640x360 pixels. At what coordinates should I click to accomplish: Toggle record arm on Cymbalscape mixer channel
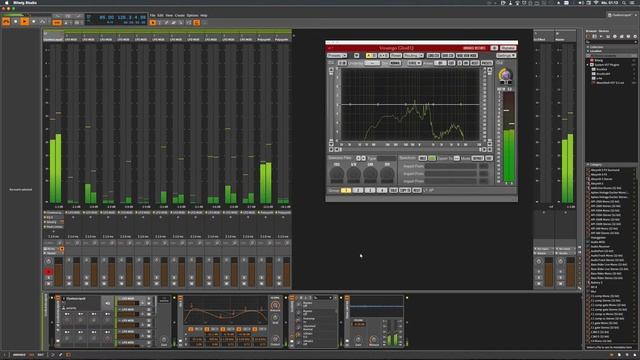pyautogui.click(x=48, y=272)
